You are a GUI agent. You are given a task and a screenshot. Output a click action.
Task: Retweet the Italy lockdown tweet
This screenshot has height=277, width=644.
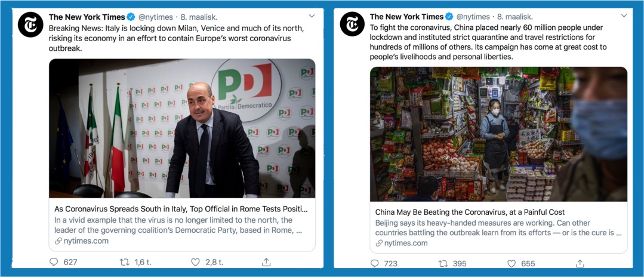click(x=125, y=262)
